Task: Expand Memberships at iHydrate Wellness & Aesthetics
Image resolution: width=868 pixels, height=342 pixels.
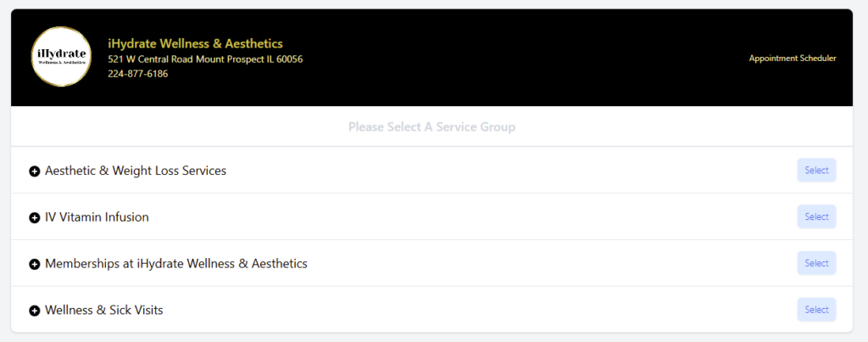Action: coord(176,264)
